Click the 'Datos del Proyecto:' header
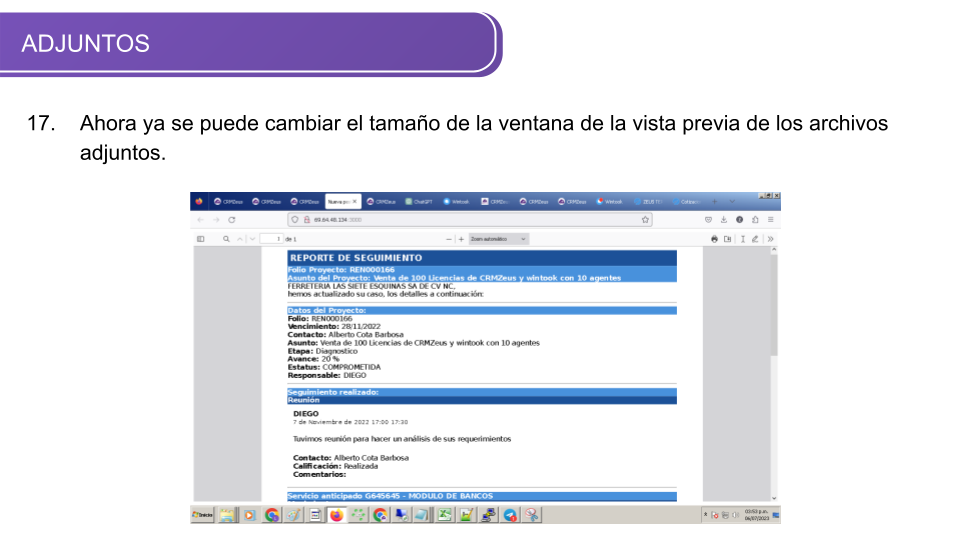 coord(326,311)
